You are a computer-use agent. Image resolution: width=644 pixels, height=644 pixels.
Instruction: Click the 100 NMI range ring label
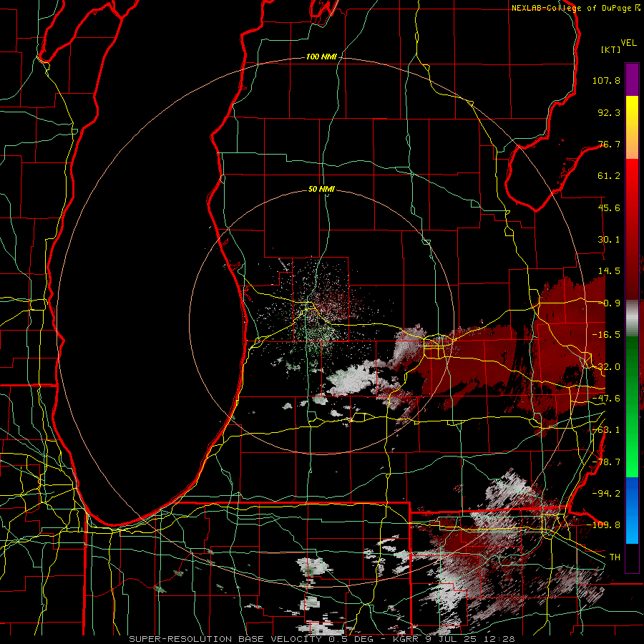pyautogui.click(x=321, y=57)
